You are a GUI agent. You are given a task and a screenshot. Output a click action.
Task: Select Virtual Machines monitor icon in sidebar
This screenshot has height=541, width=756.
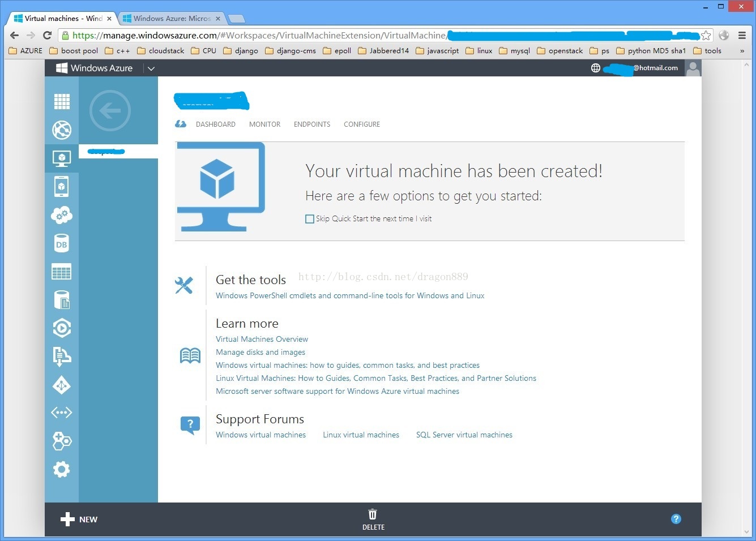62,158
